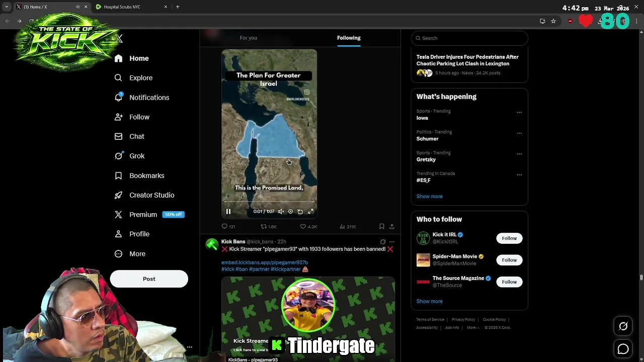Expand the More footer menu

[x=472, y=328]
